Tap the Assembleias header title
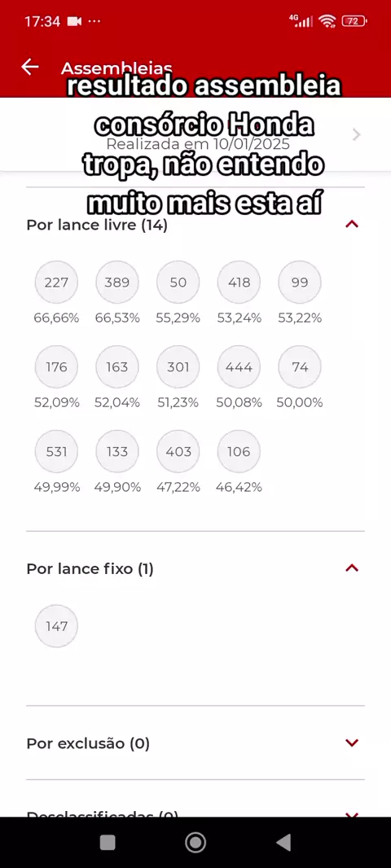Screen dimensions: 391x868 [116, 68]
